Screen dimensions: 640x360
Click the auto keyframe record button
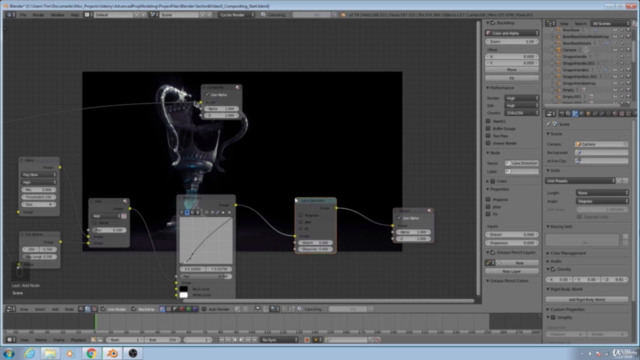pos(307,340)
